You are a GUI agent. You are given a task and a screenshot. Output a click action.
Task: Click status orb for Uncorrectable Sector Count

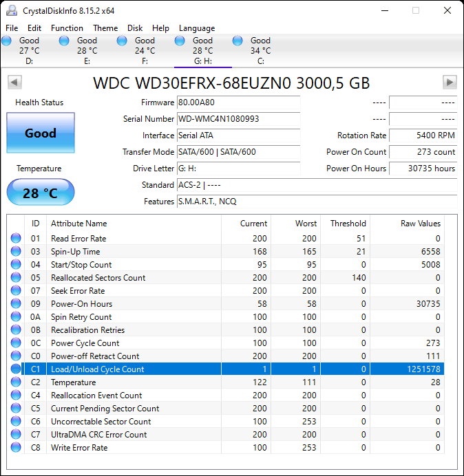(16, 421)
